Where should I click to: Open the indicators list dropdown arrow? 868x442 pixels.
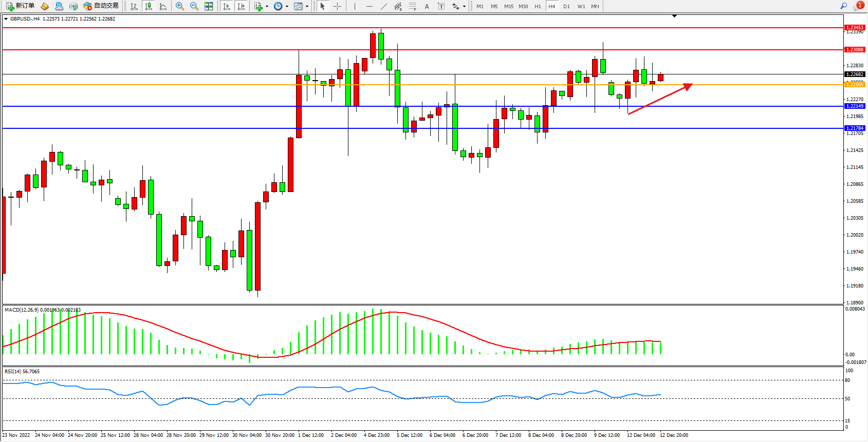pyautogui.click(x=267, y=7)
